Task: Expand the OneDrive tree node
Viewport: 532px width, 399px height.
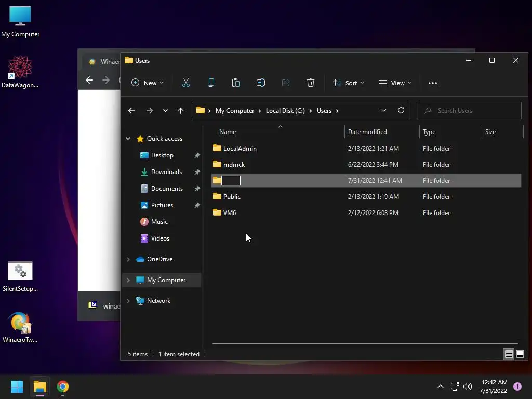Action: (x=128, y=259)
